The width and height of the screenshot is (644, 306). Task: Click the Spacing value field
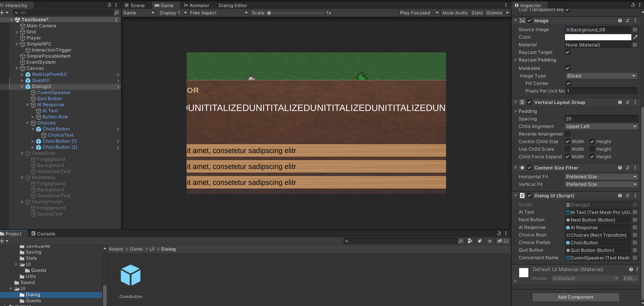coord(601,119)
